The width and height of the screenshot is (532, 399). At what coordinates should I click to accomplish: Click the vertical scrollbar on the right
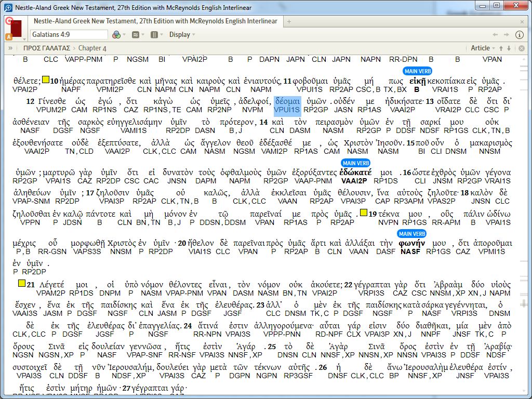coord(524,224)
